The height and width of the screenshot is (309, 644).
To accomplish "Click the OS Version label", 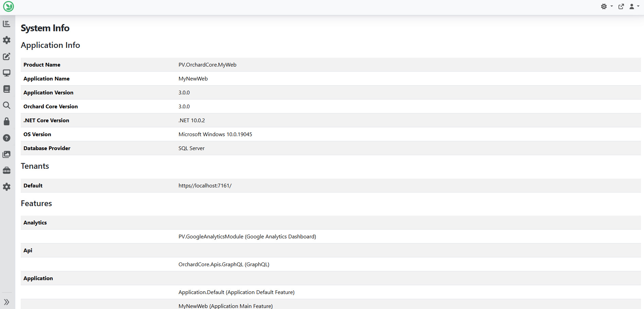I will point(37,134).
